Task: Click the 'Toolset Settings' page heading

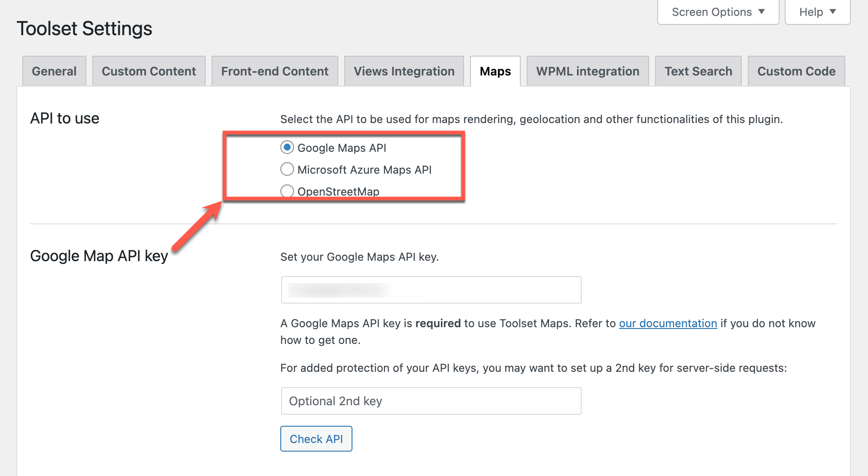Action: point(84,29)
